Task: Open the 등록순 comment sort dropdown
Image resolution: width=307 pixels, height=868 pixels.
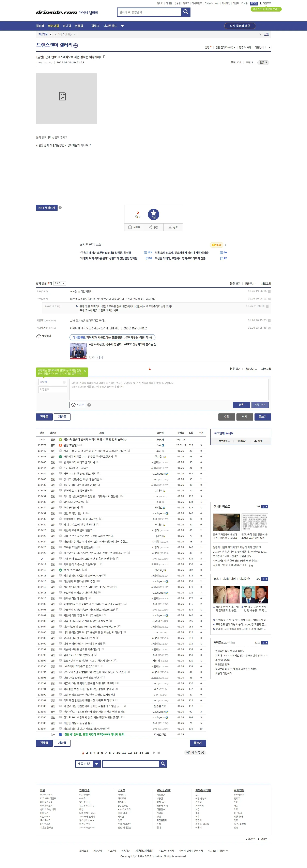Action: click(59, 283)
